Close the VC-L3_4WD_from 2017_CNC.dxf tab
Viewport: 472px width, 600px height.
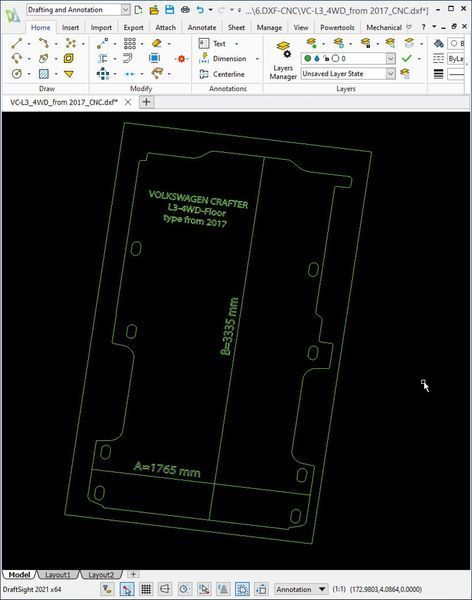click(128, 102)
